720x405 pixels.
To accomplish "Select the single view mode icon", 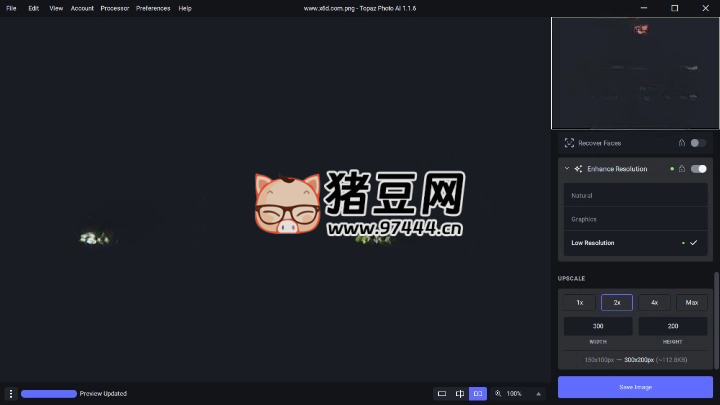I will (x=442, y=394).
